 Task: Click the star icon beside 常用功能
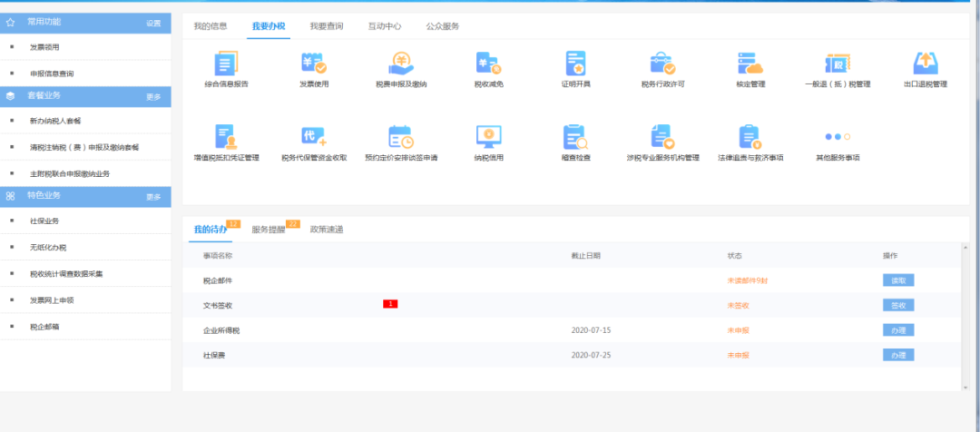pos(10,22)
